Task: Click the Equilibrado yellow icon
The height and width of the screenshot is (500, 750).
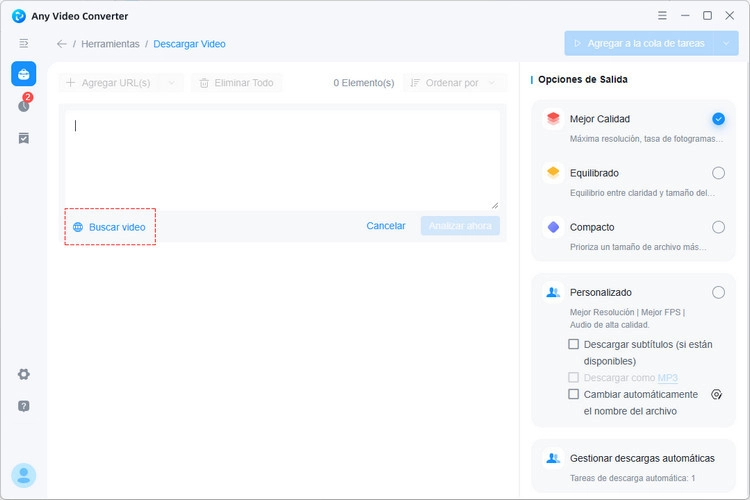Action: click(553, 172)
